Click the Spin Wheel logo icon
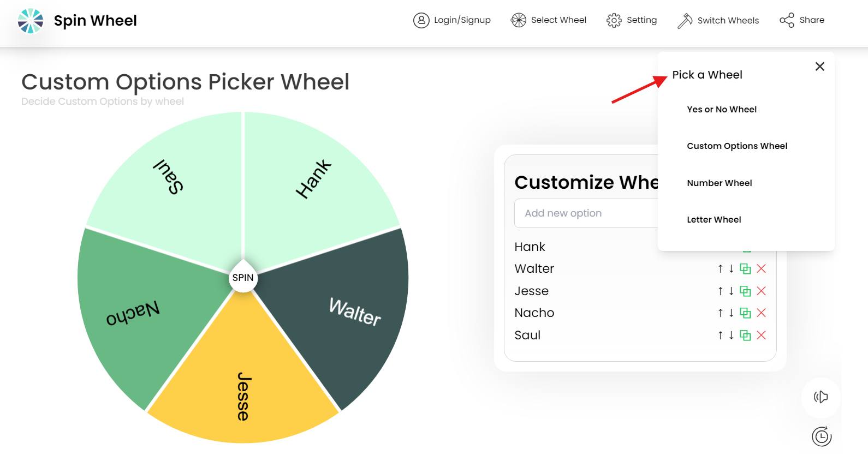 click(29, 21)
